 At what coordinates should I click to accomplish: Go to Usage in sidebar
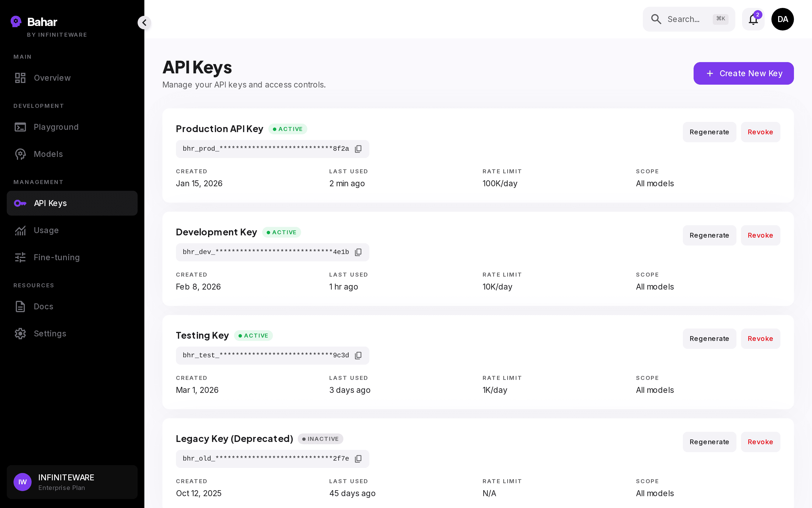[x=72, y=231]
